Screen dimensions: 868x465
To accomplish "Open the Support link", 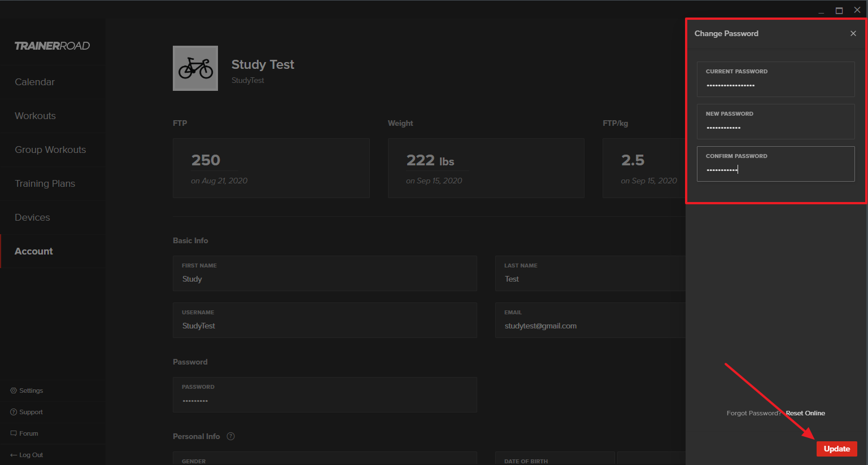I will 31,412.
